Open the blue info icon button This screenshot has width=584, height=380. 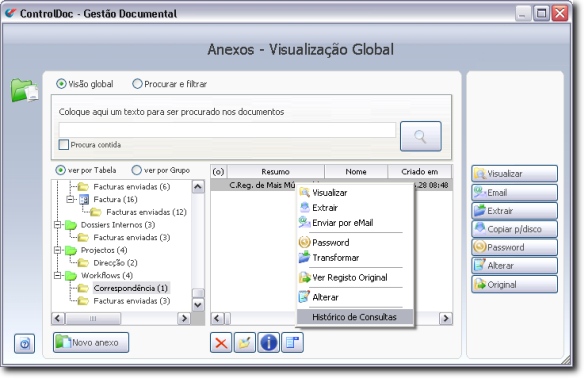click(269, 342)
